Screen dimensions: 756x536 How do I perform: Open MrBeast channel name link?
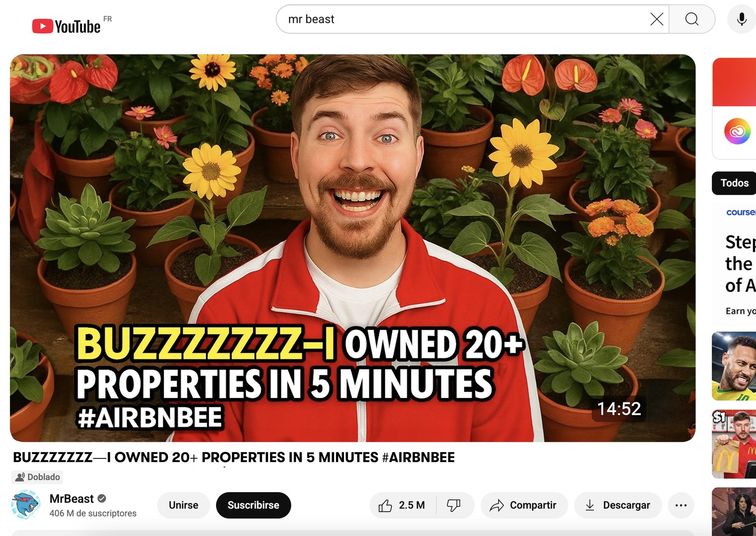pos(72,499)
